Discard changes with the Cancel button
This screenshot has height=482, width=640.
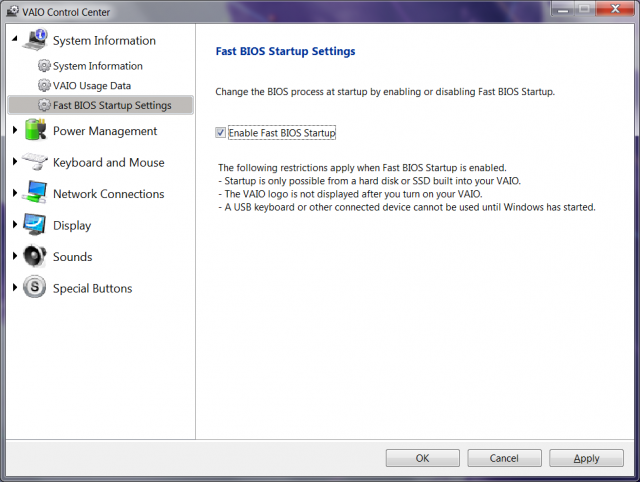504,458
